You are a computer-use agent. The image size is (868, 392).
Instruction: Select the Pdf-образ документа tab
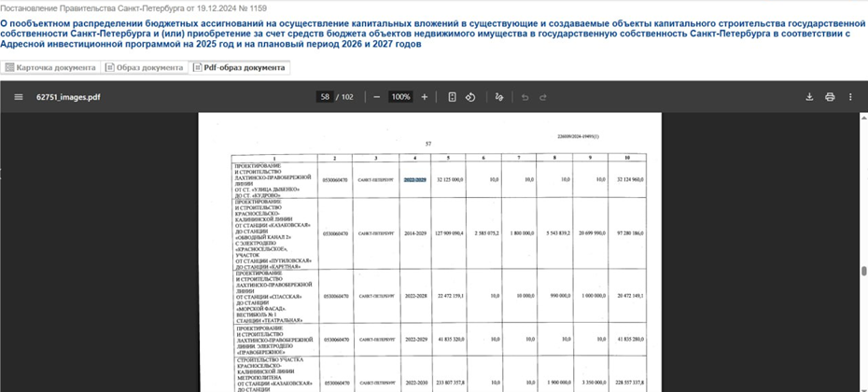(240, 68)
